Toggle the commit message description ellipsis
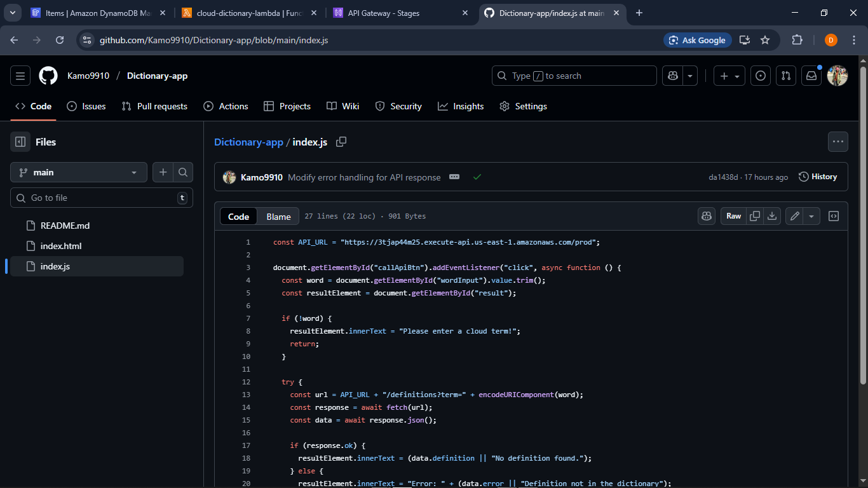 click(x=454, y=177)
